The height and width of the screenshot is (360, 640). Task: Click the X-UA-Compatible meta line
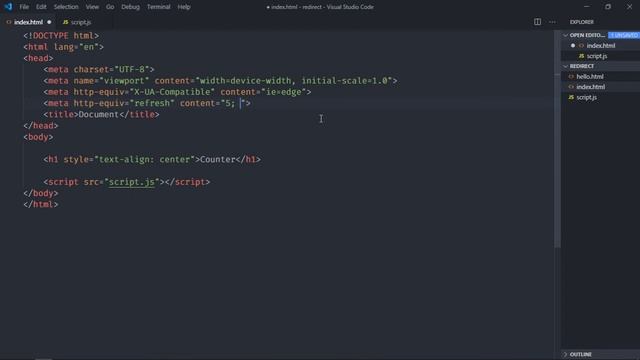click(177, 92)
